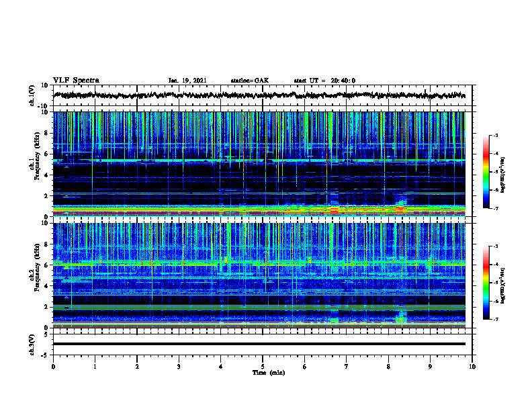Select the date text "Jan. 19, 2021"

point(187,81)
